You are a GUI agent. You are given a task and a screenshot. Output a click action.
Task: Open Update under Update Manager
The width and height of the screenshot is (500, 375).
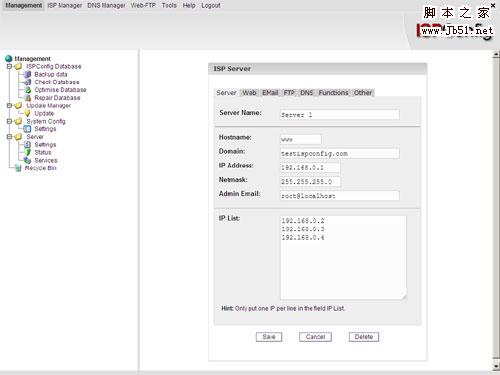44,113
